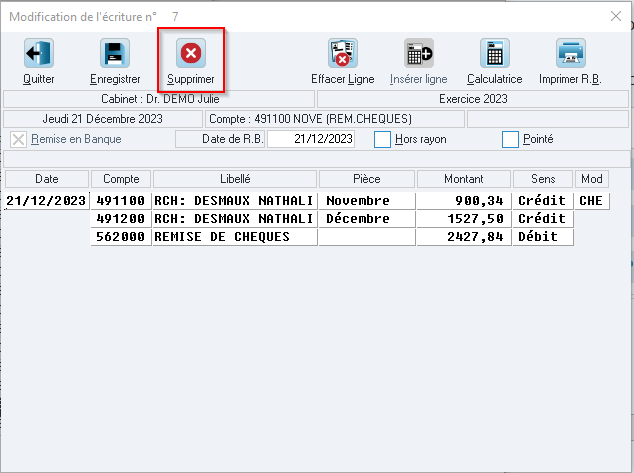Screen dimensions: 634x473
Task: Click the Date column header
Action: tap(47, 179)
